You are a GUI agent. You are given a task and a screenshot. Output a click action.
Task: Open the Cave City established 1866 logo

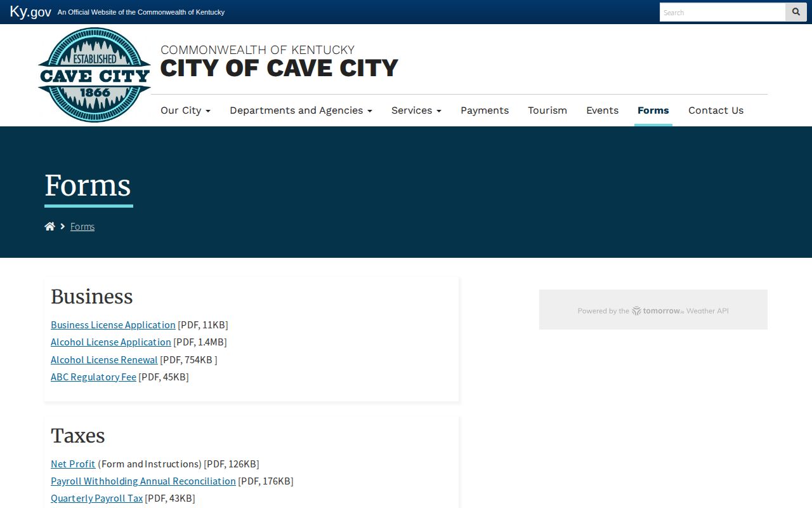95,75
